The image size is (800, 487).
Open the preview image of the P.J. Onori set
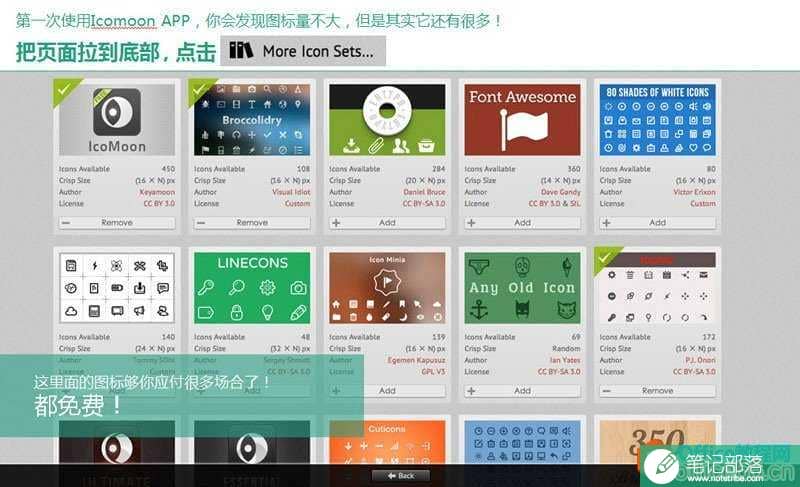pos(658,288)
